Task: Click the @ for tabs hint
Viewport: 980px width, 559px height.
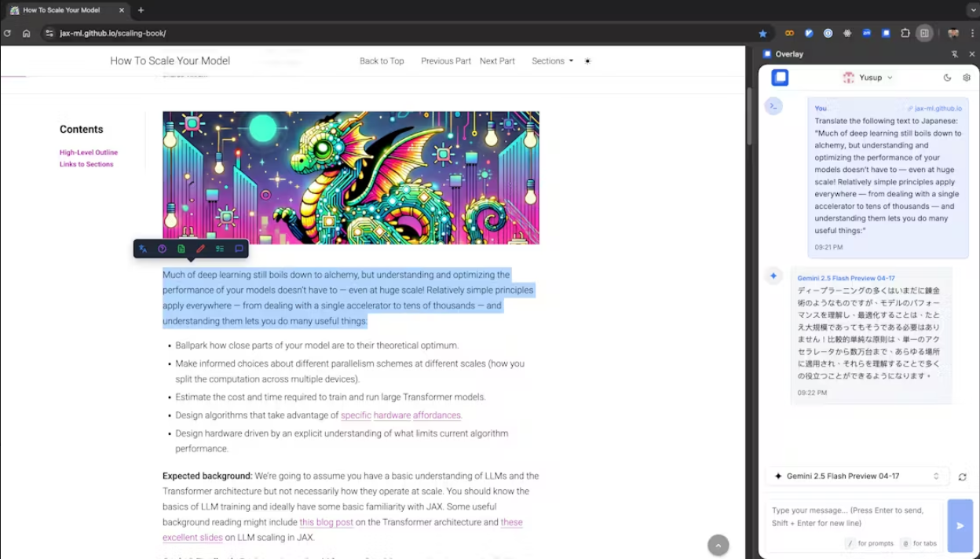Action: coord(919,543)
